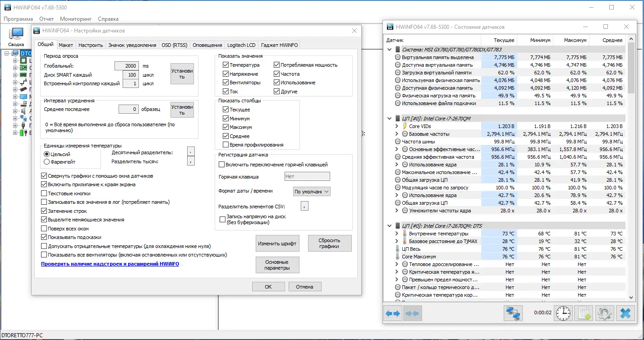Close sensors with the blue X icon
This screenshot has width=644, height=340.
pos(626,313)
